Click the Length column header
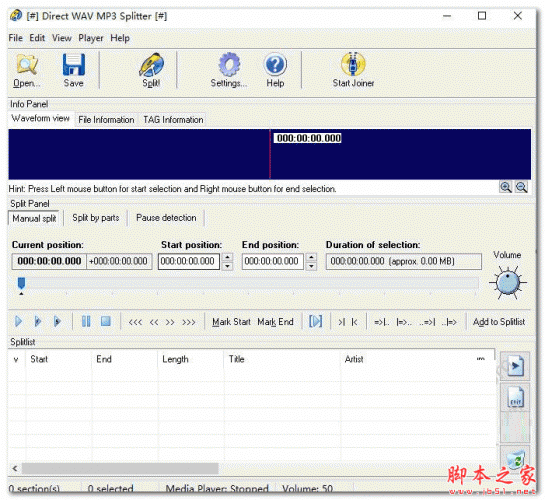 pos(190,359)
